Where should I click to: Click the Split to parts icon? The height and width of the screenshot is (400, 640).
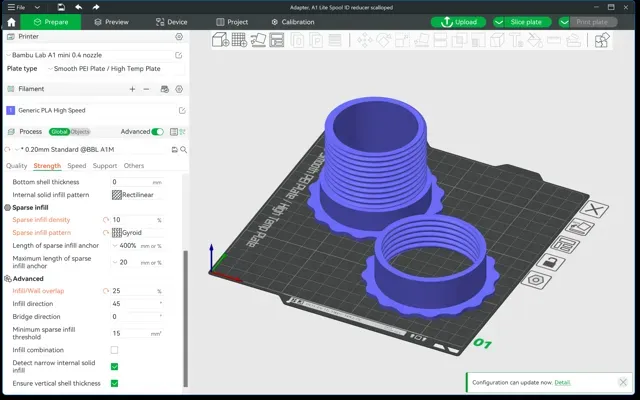[x=316, y=40]
